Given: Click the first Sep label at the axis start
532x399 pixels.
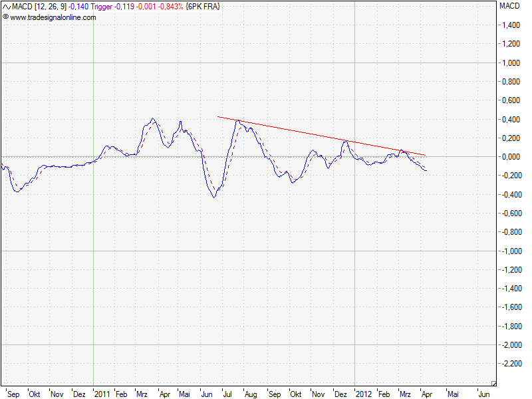Looking at the screenshot, I should 13,394.
